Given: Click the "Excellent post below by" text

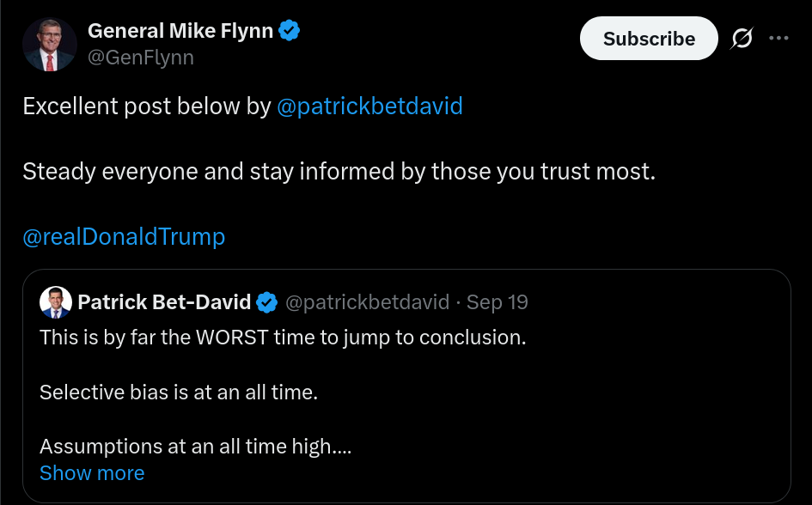Looking at the screenshot, I should [147, 106].
